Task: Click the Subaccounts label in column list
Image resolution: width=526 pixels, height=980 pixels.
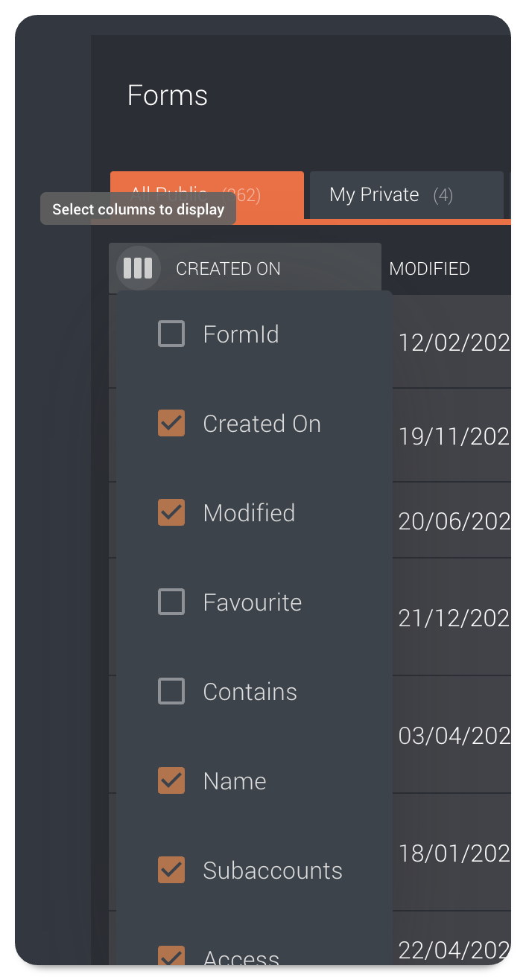Action: (x=273, y=871)
